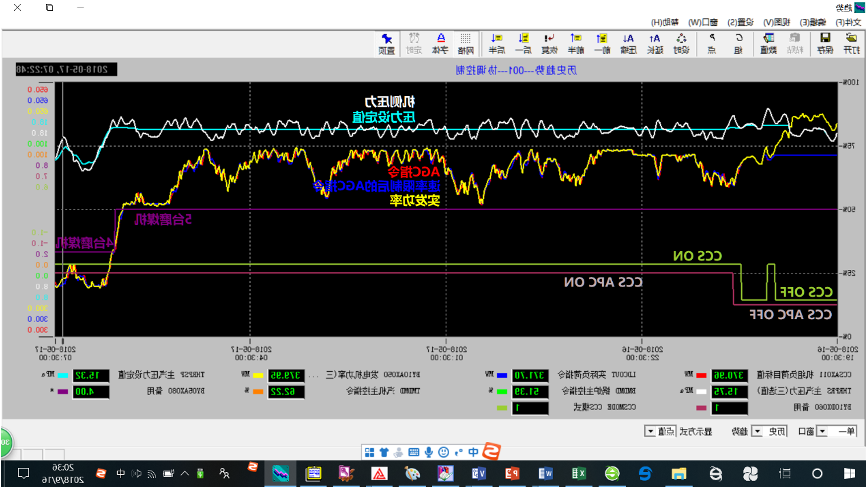This screenshot has width=866, height=487.
Task: Click green color swatch for BMDMD
Action: (x=502, y=391)
